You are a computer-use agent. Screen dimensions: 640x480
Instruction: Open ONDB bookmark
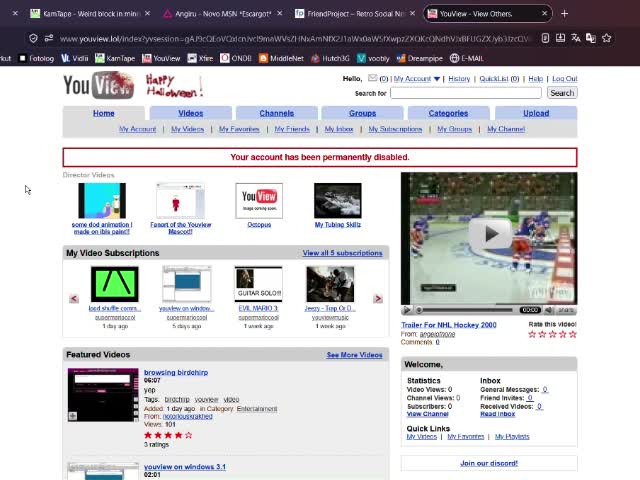coord(236,58)
